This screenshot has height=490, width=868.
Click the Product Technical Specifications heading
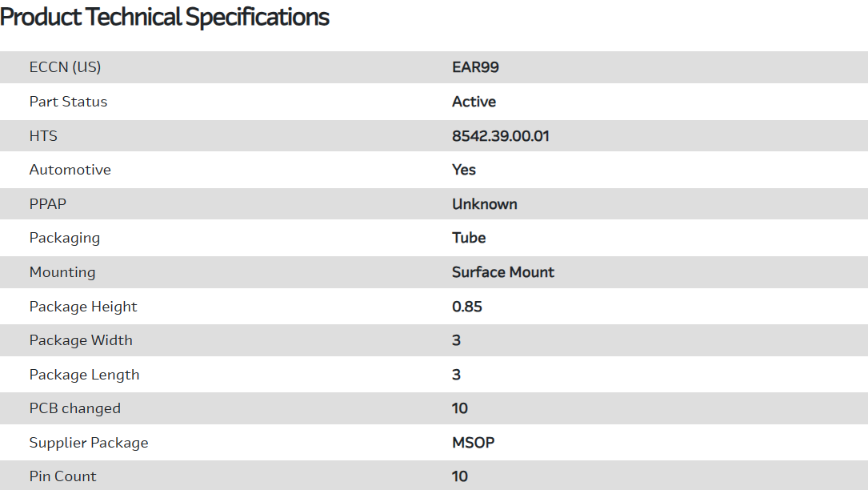pyautogui.click(x=165, y=17)
